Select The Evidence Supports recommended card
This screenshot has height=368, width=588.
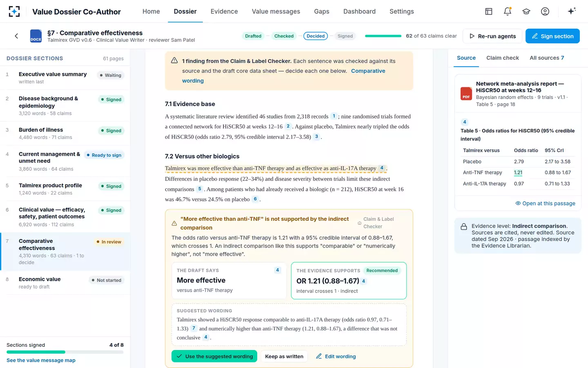349,280
